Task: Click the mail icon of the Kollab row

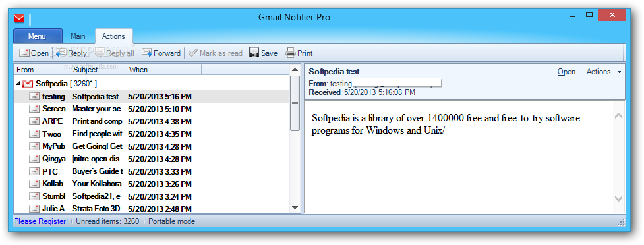Action: 34,184
